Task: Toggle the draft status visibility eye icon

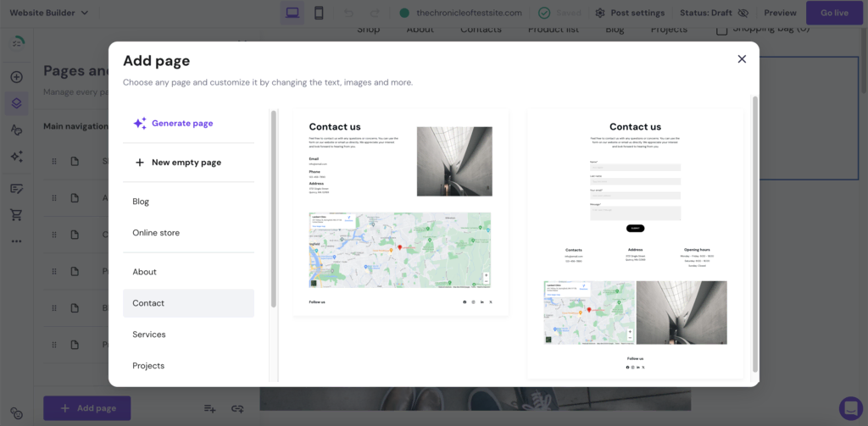Action: [743, 13]
